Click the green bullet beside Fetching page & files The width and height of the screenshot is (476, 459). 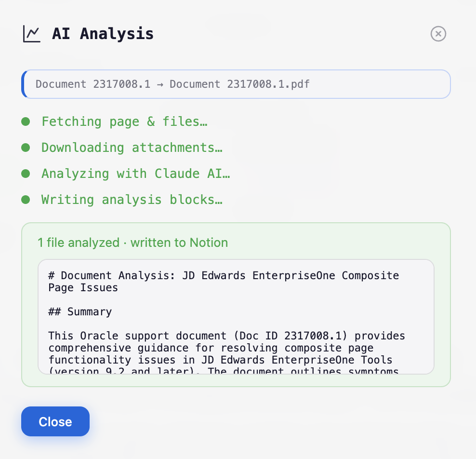point(26,121)
